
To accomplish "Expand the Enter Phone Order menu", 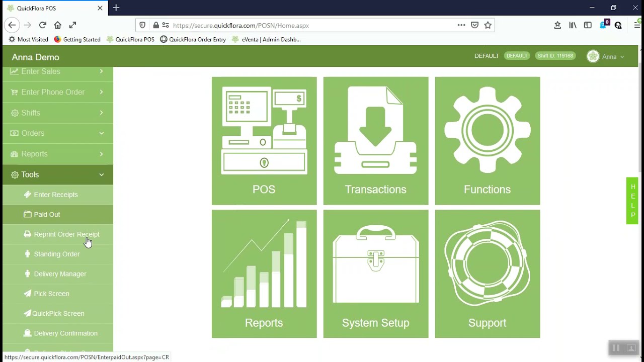I will 58,92.
